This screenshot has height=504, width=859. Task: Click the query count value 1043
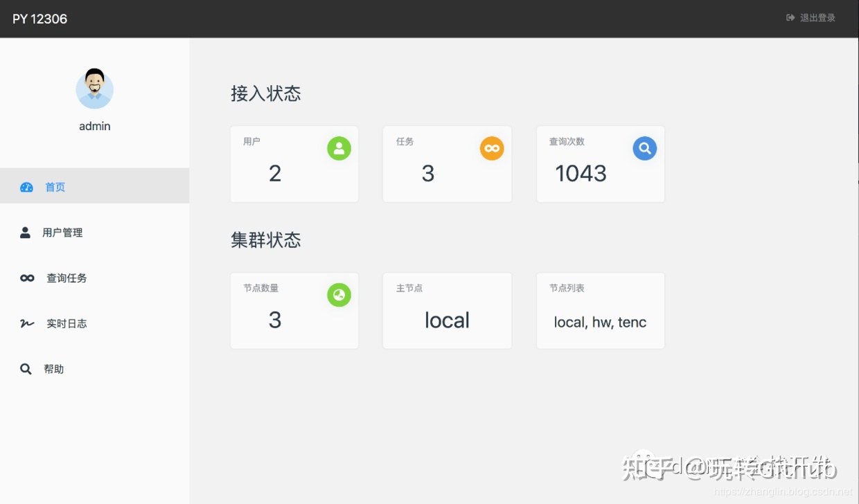[581, 173]
